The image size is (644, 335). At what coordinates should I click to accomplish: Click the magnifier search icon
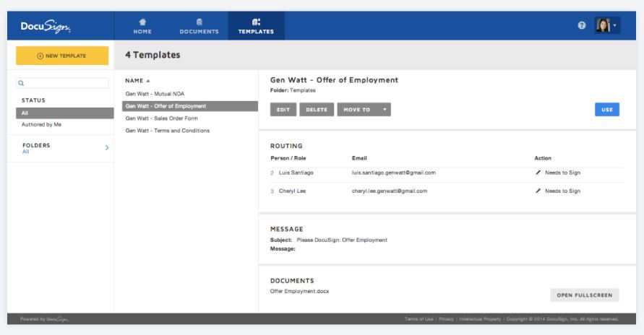click(x=22, y=83)
